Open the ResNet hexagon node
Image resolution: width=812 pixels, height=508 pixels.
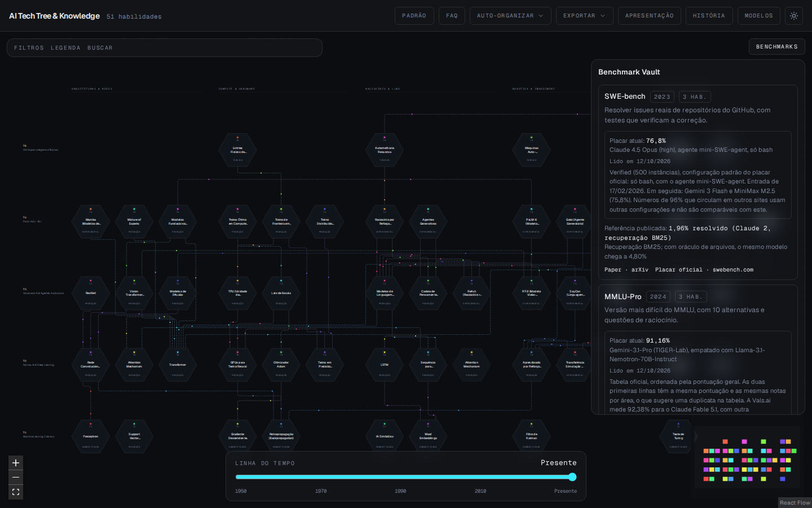[x=91, y=294]
